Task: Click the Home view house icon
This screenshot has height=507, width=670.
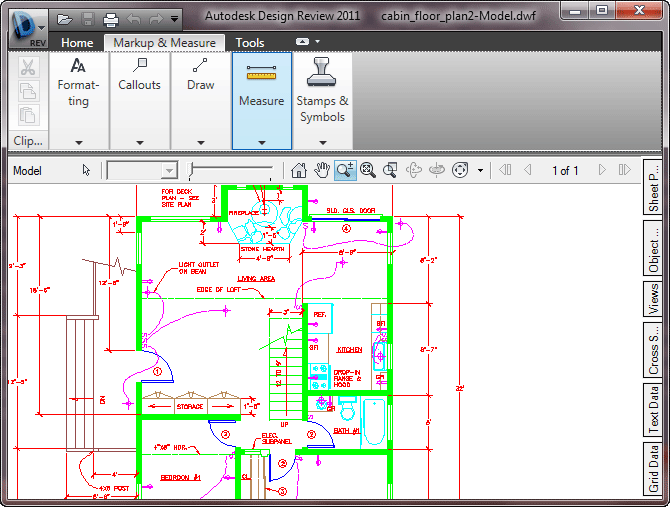Action: click(x=299, y=170)
